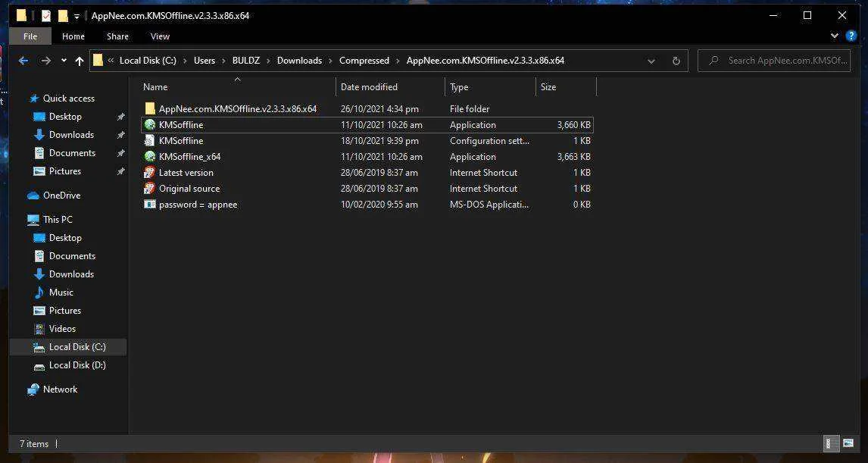Switch to the Home tab
Image resolution: width=868 pixels, height=463 pixels.
point(73,36)
